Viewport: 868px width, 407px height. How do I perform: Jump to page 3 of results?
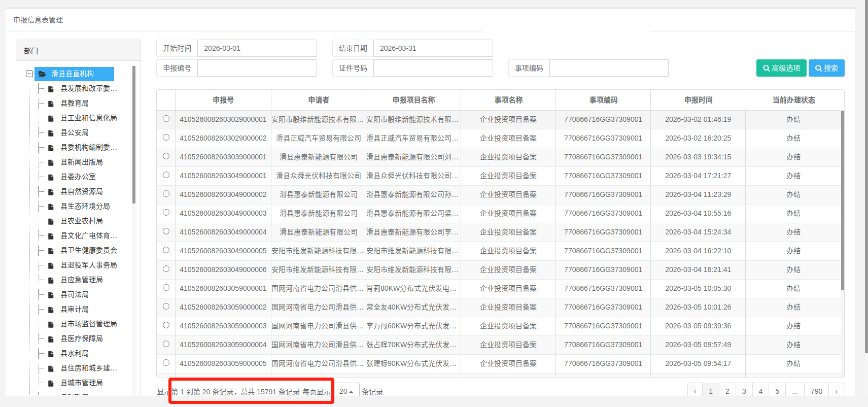(744, 391)
